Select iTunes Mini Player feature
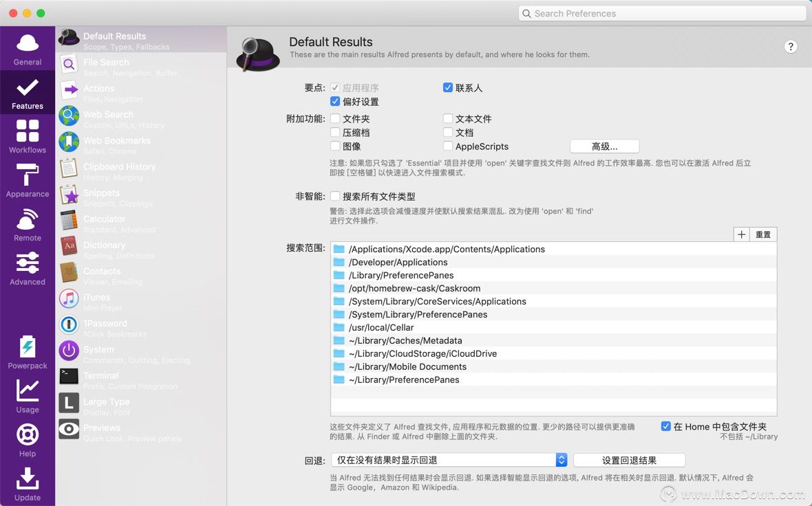Screen dimensions: 812x506 141,300
